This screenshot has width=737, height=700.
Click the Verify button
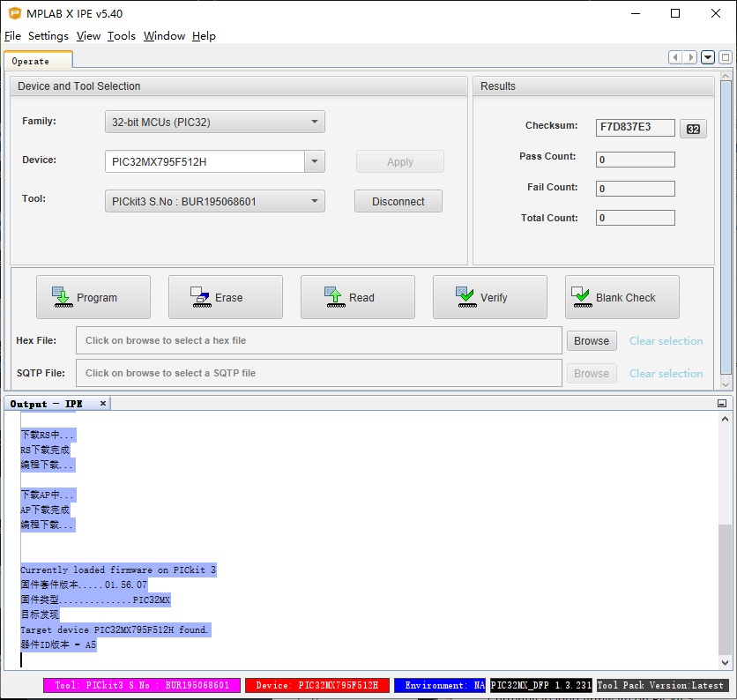point(490,297)
